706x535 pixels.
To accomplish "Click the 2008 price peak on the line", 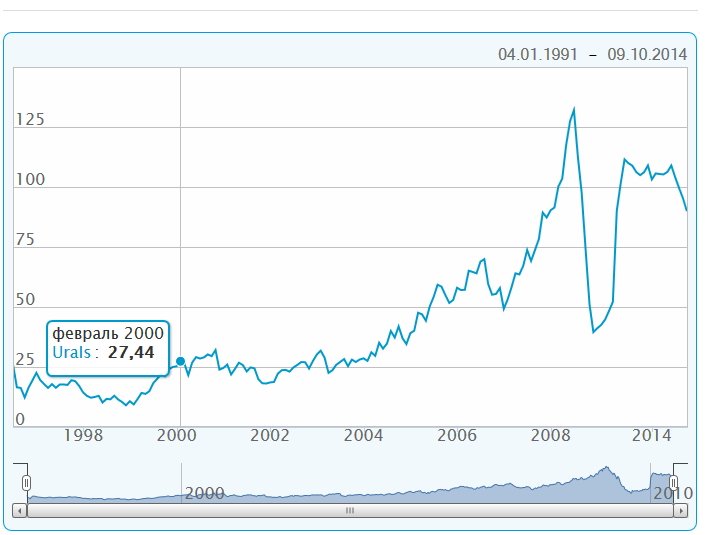I will 574,109.
